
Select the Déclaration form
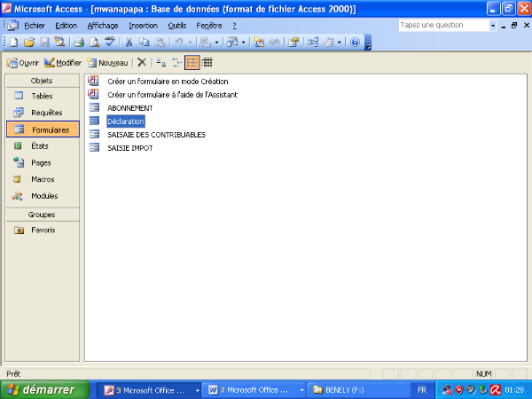click(x=126, y=121)
